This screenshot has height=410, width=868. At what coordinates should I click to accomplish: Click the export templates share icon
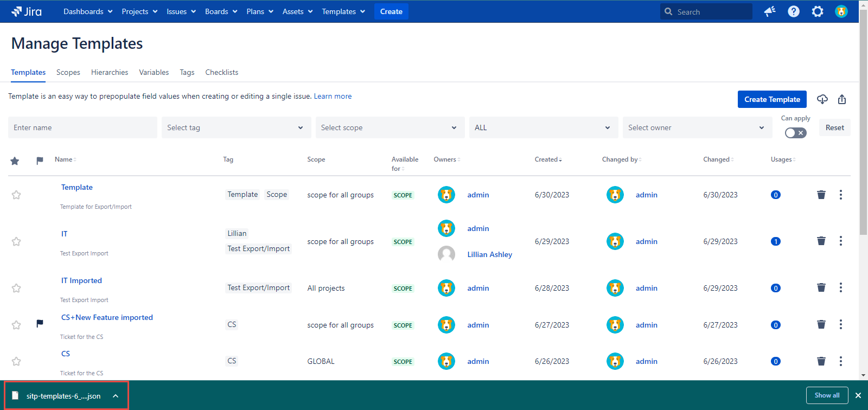coord(842,99)
